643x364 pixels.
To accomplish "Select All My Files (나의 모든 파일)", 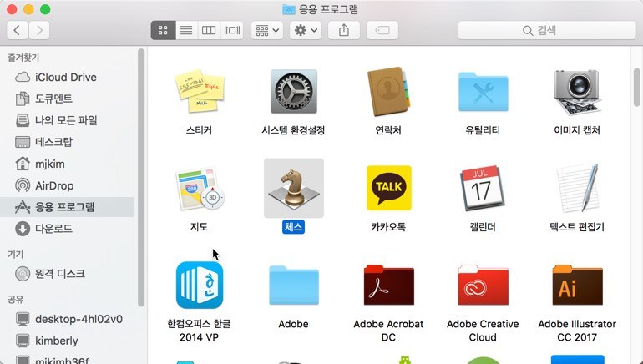I will (68, 120).
